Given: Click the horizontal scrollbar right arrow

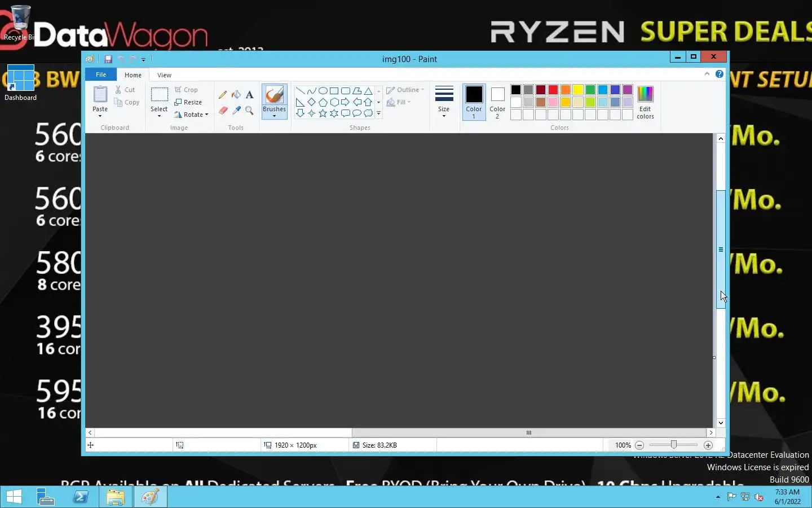Looking at the screenshot, I should pyautogui.click(x=710, y=432).
